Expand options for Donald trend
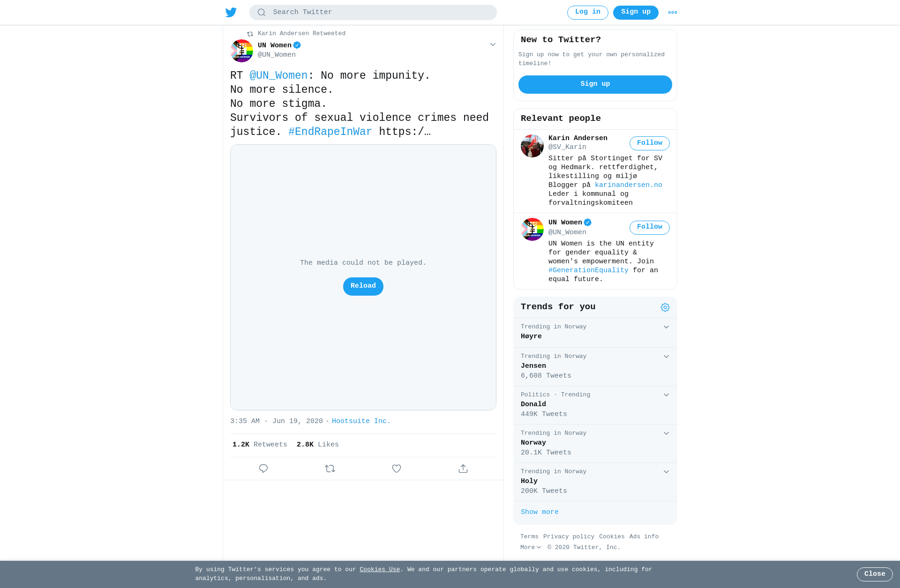Image resolution: width=900 pixels, height=588 pixels. tap(666, 395)
